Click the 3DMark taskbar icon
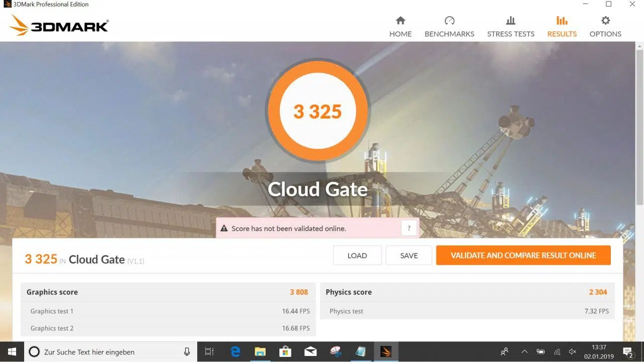 (x=386, y=352)
